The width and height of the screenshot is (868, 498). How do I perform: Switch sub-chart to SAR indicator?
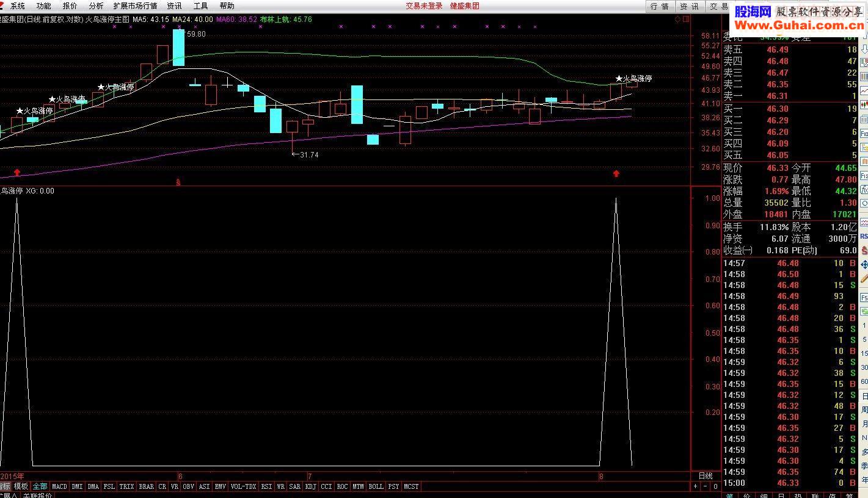(x=294, y=486)
